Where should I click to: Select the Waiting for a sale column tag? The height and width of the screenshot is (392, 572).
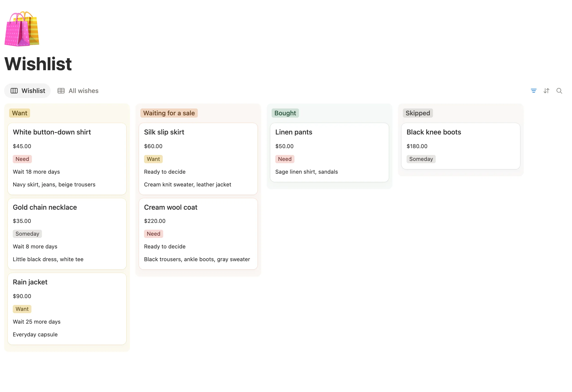pos(169,113)
